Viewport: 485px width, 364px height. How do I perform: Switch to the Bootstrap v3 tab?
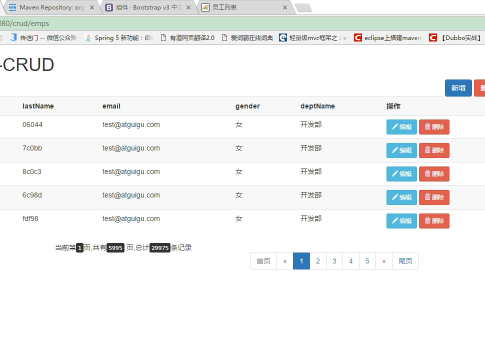(148, 7)
